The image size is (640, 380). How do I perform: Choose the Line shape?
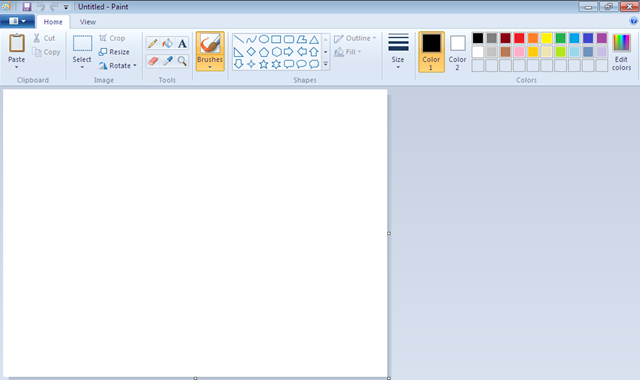pos(239,39)
